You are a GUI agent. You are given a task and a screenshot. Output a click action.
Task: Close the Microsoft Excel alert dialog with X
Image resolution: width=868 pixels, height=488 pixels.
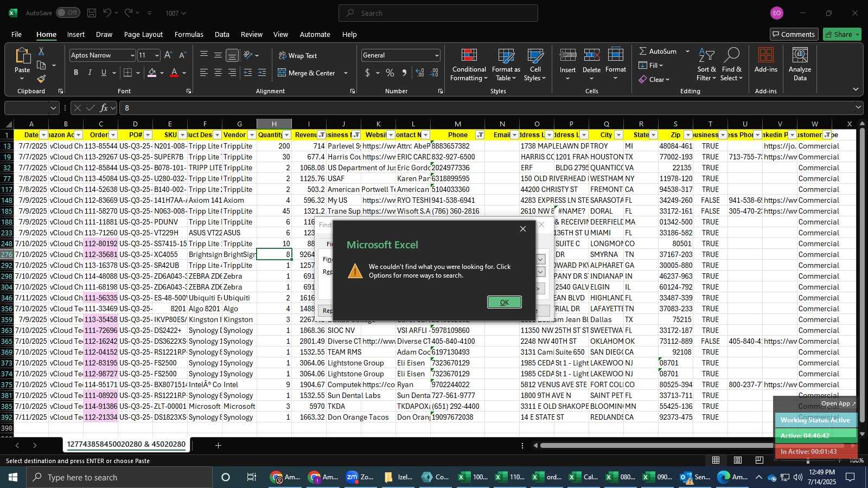[x=523, y=229]
